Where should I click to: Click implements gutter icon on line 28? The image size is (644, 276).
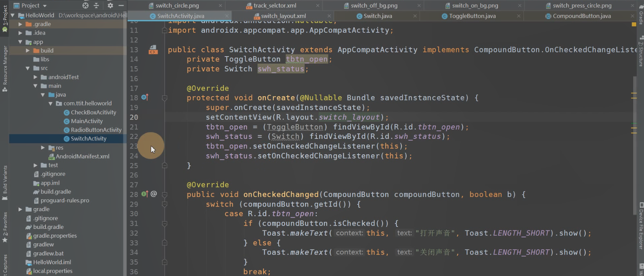pyautogui.click(x=145, y=194)
